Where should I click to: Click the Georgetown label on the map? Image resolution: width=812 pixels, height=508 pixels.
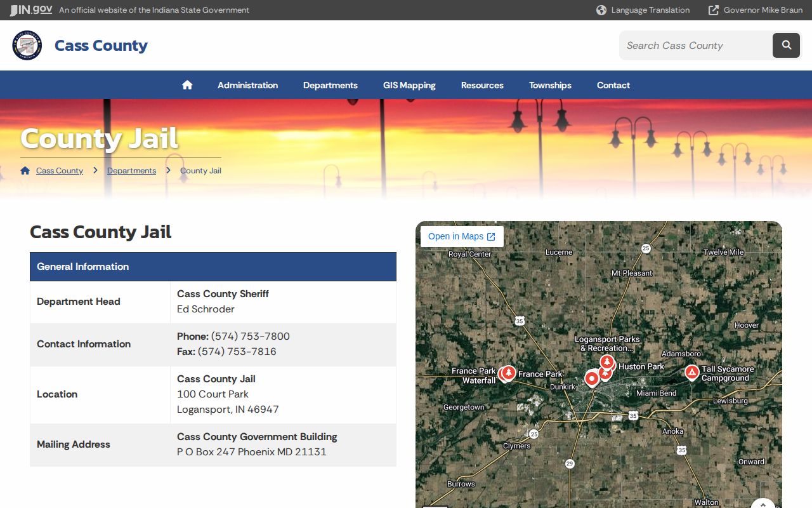coord(464,407)
